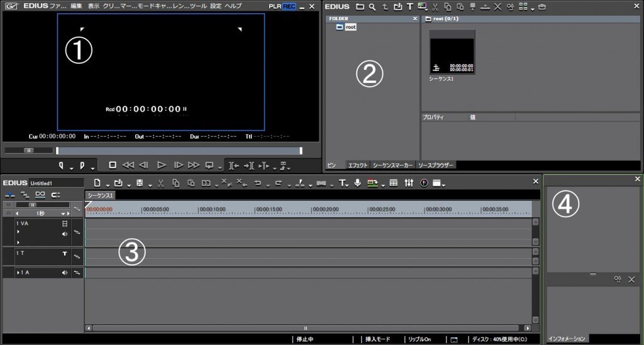This screenshot has width=644, height=345.
Task: Select the シーケンス1 thumbnail in bin
Action: tap(452, 52)
